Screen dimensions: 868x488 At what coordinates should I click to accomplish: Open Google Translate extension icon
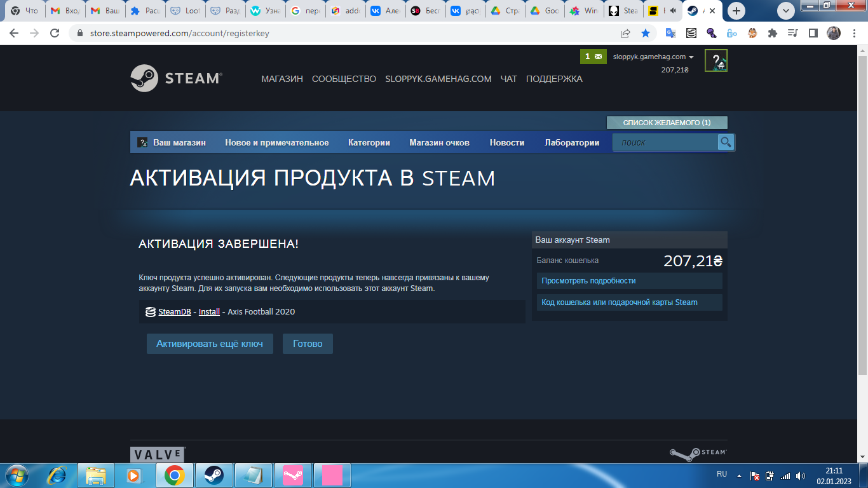point(670,33)
